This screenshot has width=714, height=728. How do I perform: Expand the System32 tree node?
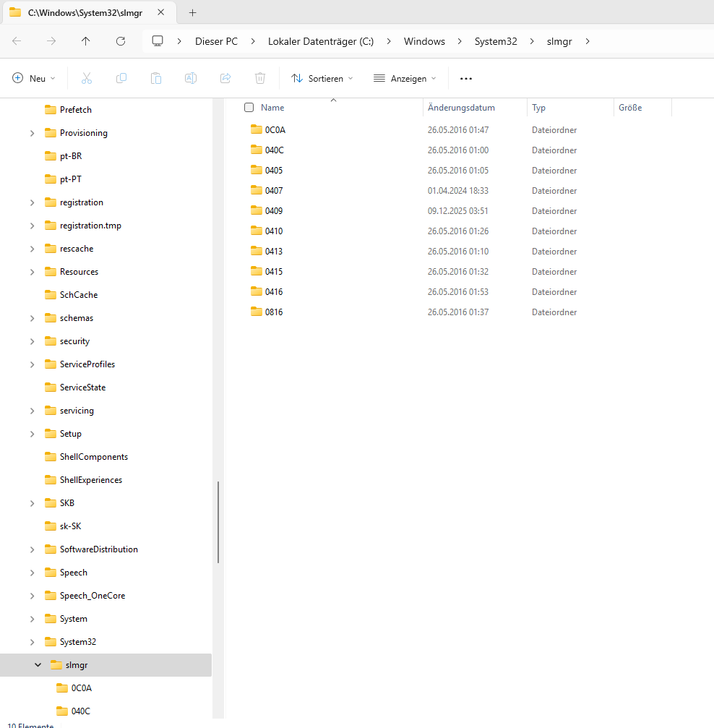tap(32, 642)
